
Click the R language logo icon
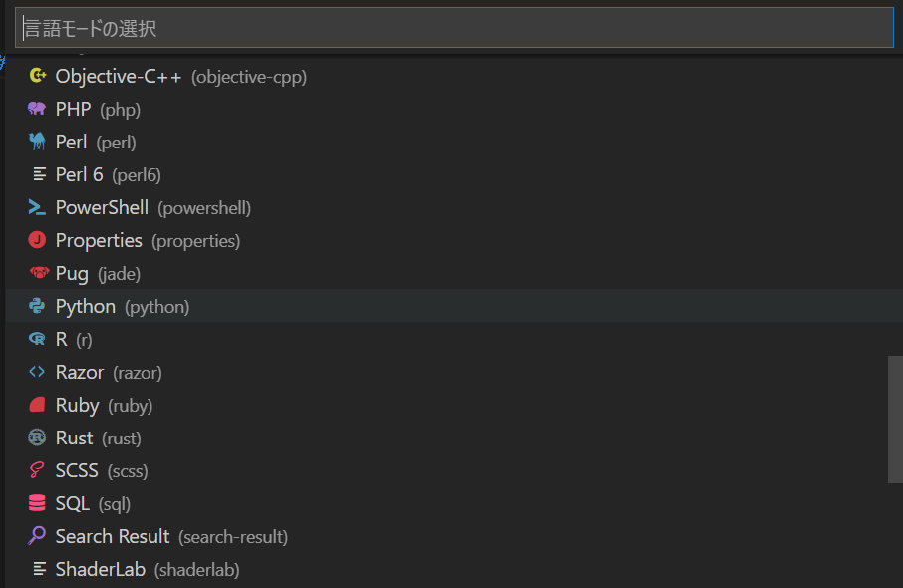(x=37, y=338)
